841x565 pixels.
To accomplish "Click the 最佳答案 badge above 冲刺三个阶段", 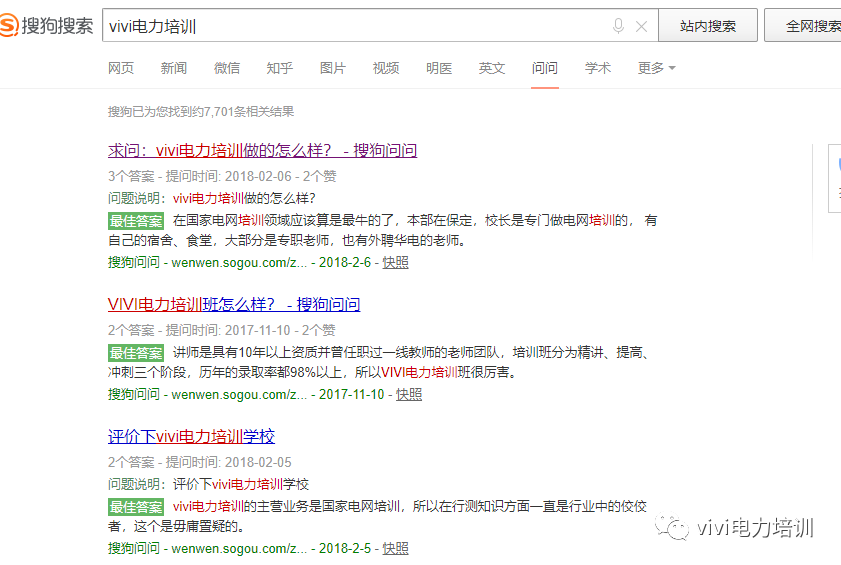I will pyautogui.click(x=136, y=353).
